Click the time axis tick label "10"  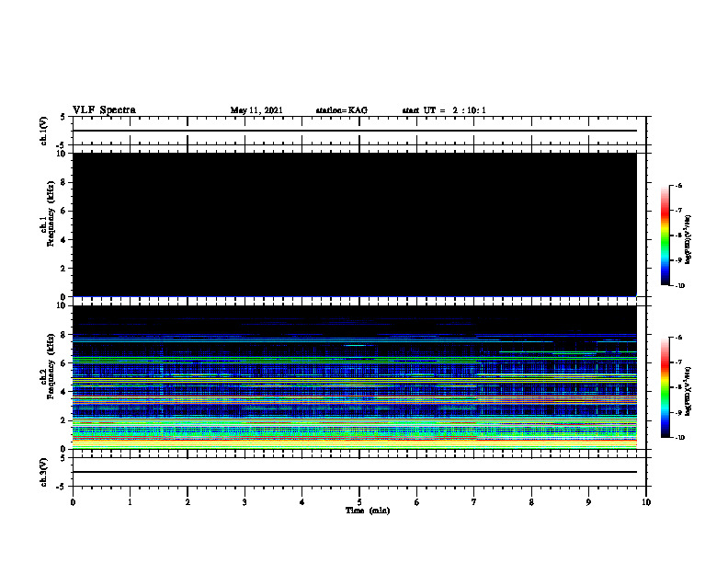pyautogui.click(x=646, y=502)
